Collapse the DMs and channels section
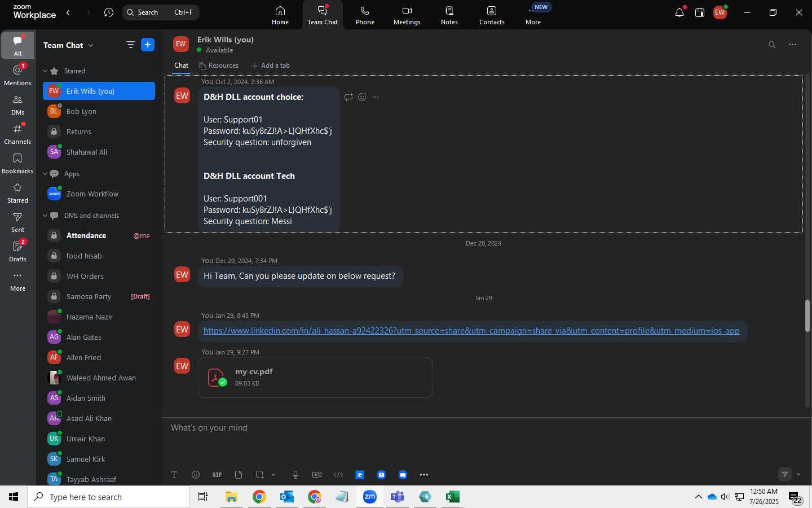The width and height of the screenshot is (812, 508). pos(45,216)
